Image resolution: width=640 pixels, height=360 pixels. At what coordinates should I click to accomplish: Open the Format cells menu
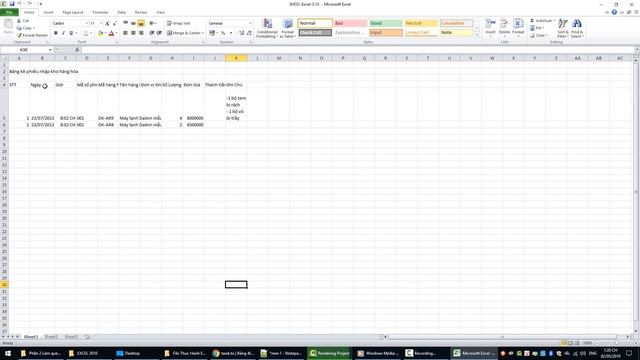click(518, 27)
